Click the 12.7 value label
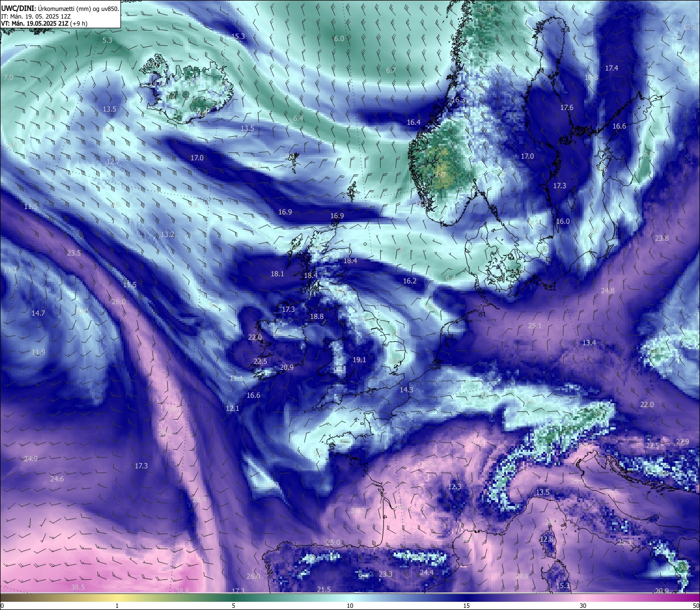Screen dimensions: 700x610 [x=113, y=161]
